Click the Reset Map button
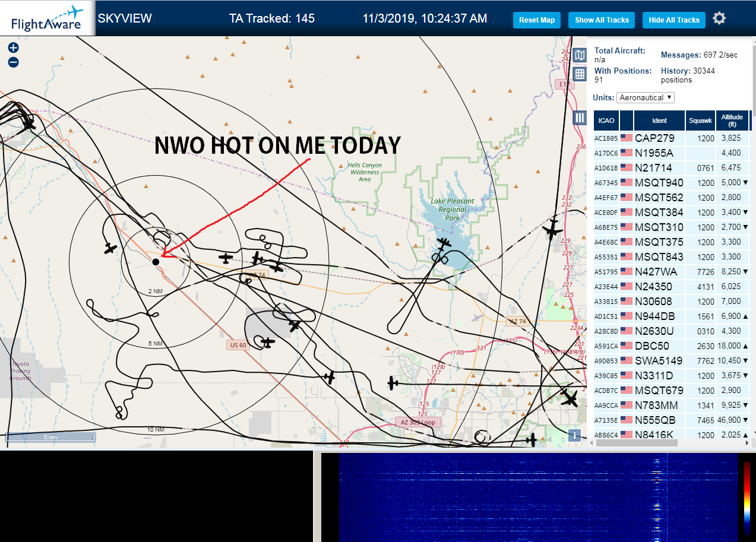This screenshot has width=756, height=542. pyautogui.click(x=537, y=20)
